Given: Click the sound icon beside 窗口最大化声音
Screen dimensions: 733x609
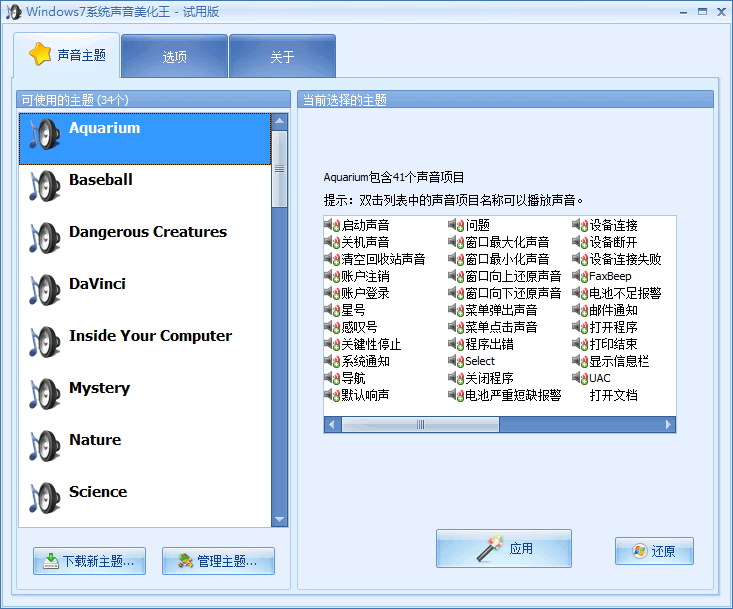Looking at the screenshot, I should (456, 242).
